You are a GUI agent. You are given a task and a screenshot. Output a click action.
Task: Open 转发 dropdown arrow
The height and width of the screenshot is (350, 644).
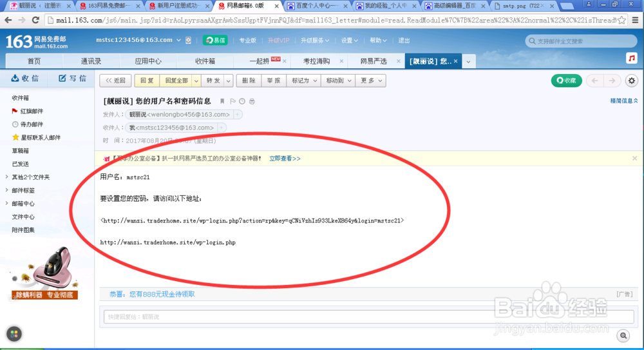pyautogui.click(x=229, y=81)
